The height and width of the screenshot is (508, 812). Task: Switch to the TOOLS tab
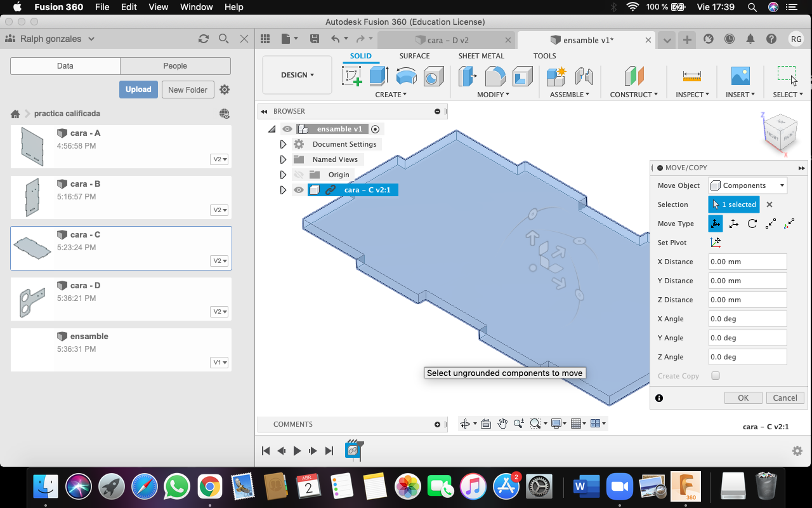pyautogui.click(x=544, y=56)
